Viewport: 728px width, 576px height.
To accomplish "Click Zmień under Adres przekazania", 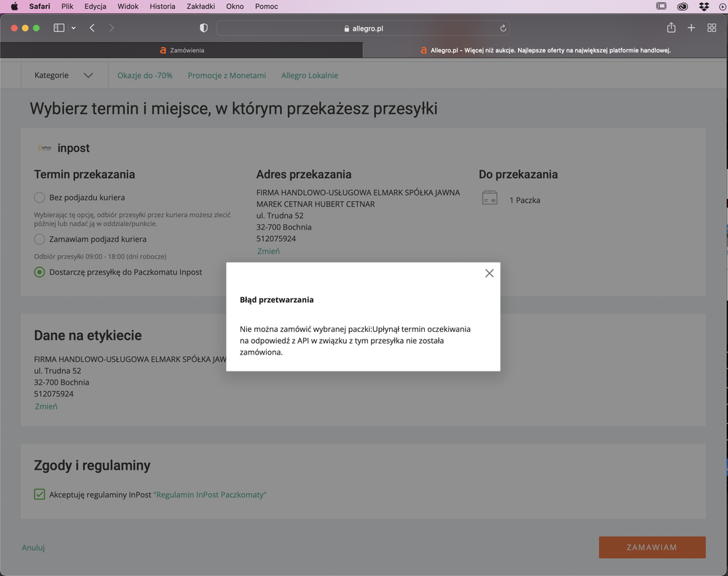I will tap(268, 251).
